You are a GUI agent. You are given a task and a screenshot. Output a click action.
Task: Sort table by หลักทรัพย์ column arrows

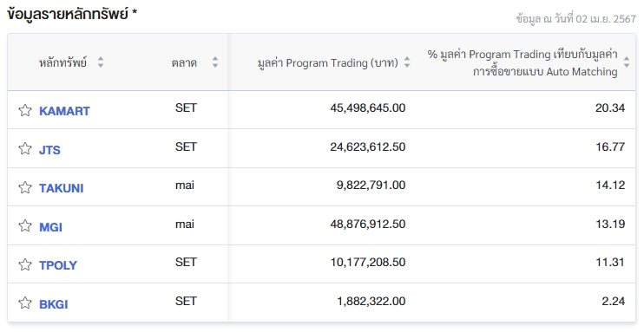[x=101, y=62]
